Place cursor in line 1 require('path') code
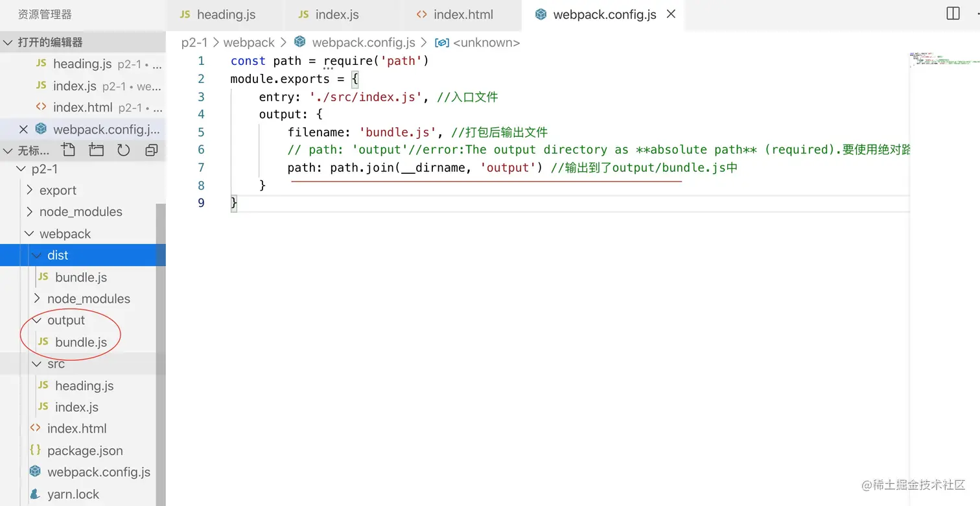 (377, 61)
